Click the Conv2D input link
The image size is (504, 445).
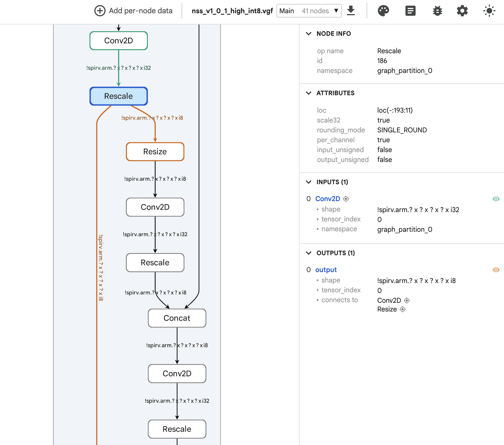pos(327,199)
